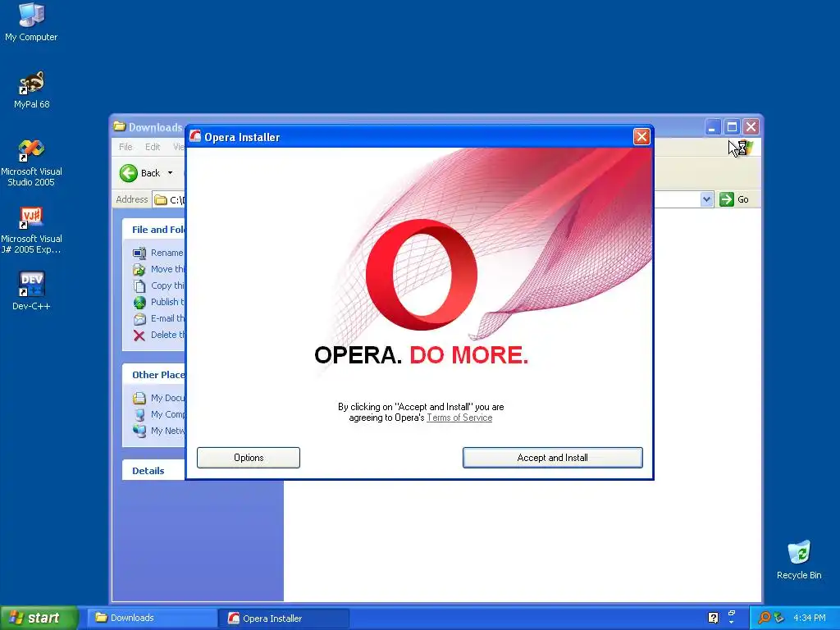This screenshot has height=630, width=840.
Task: Launch MyPal 68 browser shortcut
Action: pos(31,89)
